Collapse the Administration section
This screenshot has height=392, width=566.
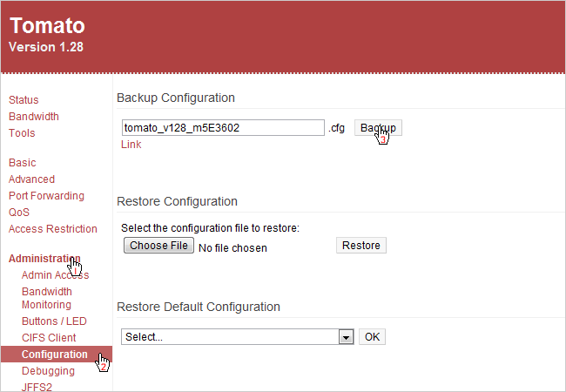pos(44,259)
